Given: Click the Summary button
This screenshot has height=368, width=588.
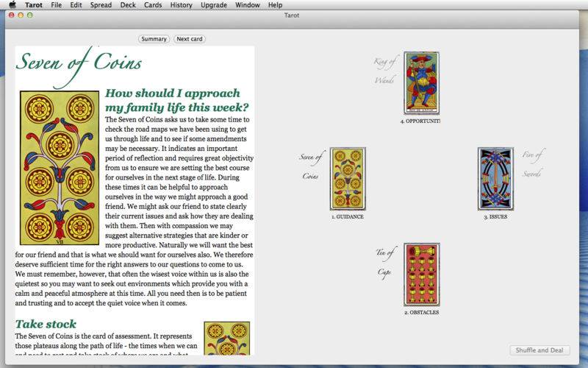Looking at the screenshot, I should (x=154, y=39).
